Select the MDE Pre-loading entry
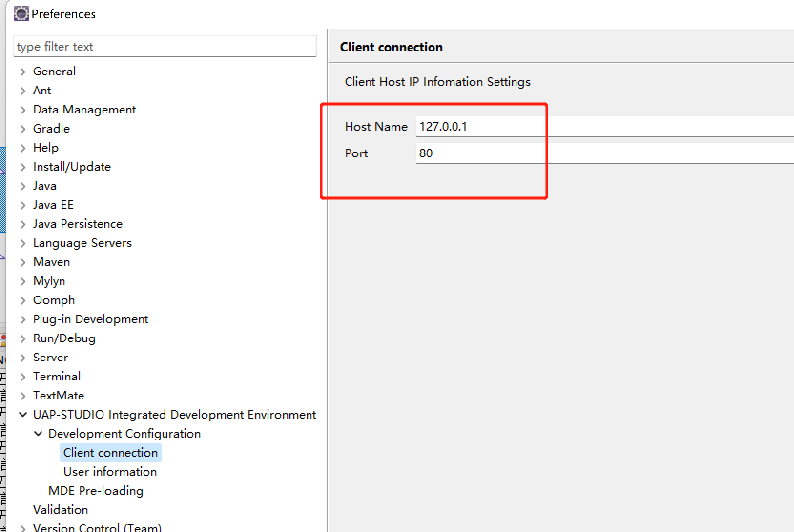The width and height of the screenshot is (794, 532). tap(95, 491)
